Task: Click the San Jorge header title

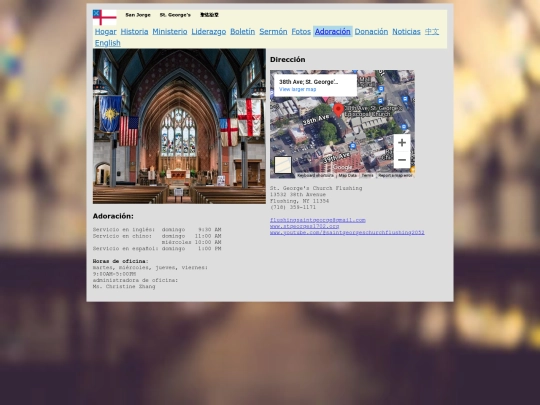Action: (x=138, y=15)
